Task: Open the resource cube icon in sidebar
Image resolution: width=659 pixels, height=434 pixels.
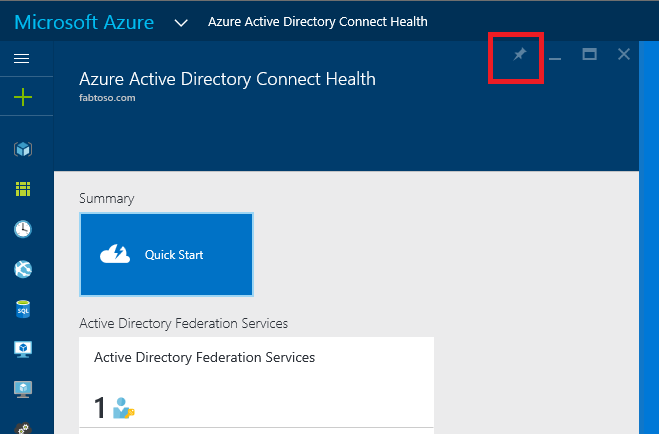Action: click(x=22, y=149)
